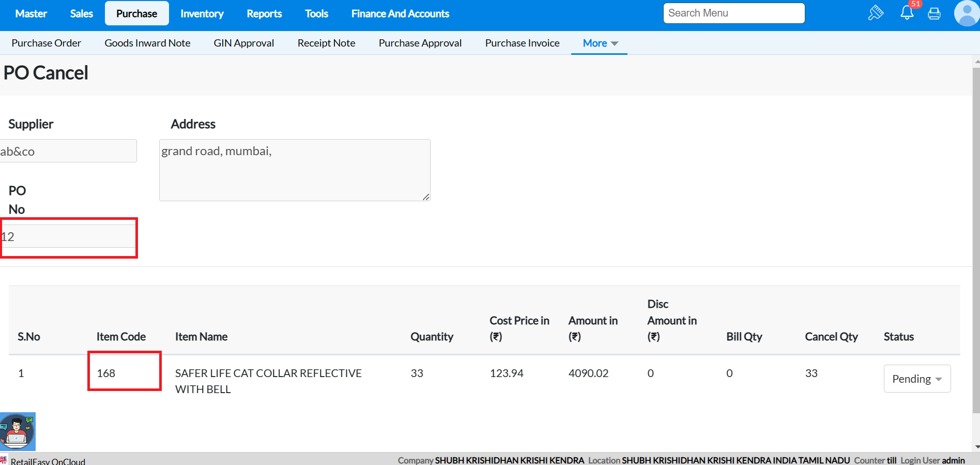Switch to Purchase Order tab

coord(47,43)
